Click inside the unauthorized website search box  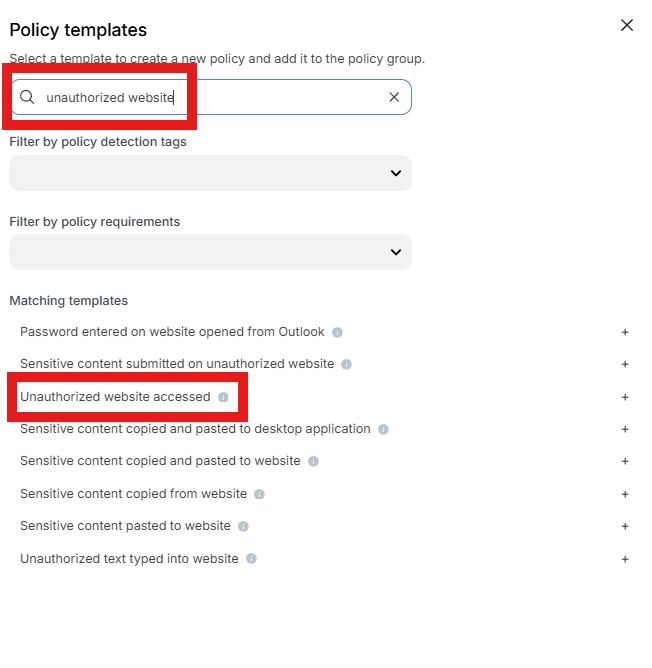coord(211,97)
